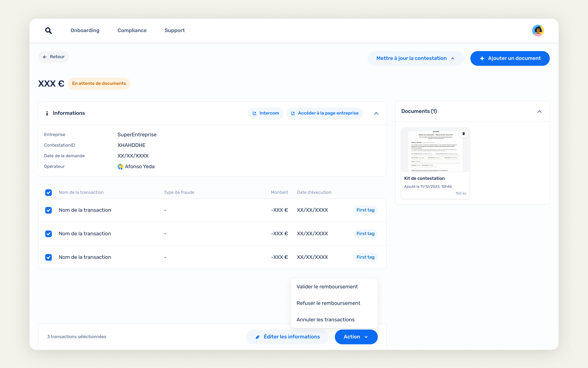
Task: Open the Mettre à jour la contestation dropdown
Action: point(416,58)
